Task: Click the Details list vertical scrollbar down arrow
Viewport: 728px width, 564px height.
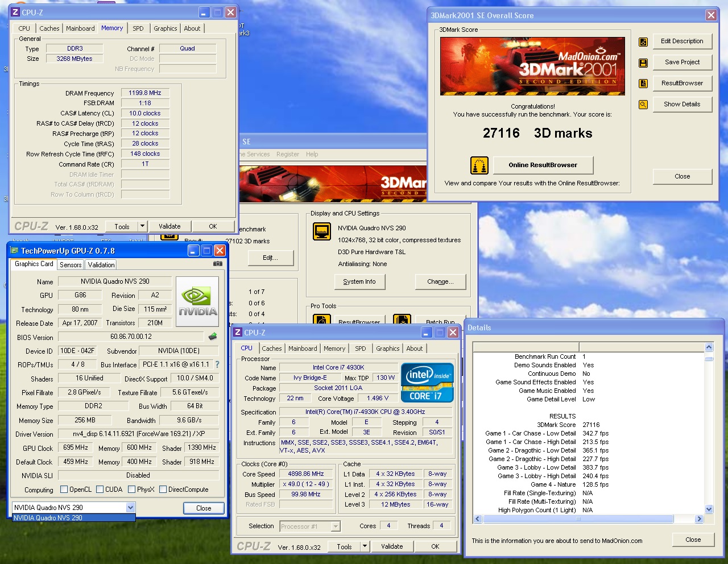Action: (709, 509)
